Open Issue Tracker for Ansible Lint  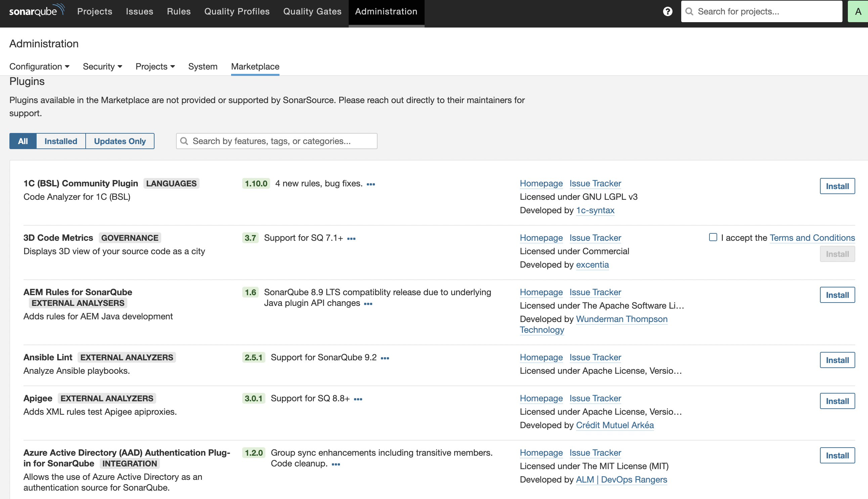click(x=595, y=357)
